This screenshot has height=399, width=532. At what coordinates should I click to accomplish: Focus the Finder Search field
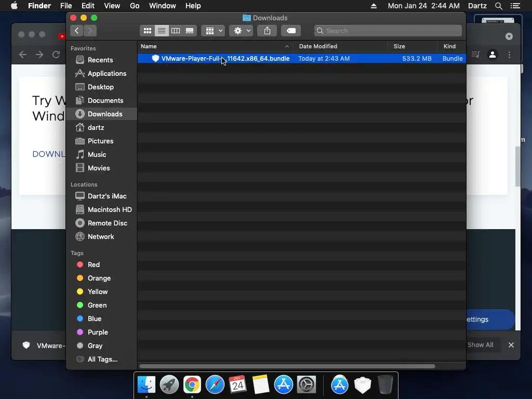(388, 31)
